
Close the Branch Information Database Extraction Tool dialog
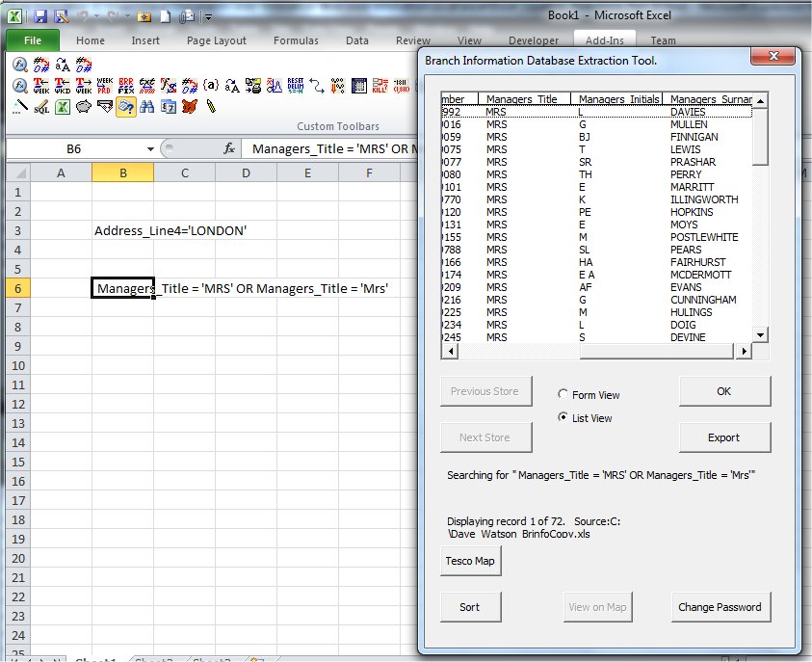(773, 56)
